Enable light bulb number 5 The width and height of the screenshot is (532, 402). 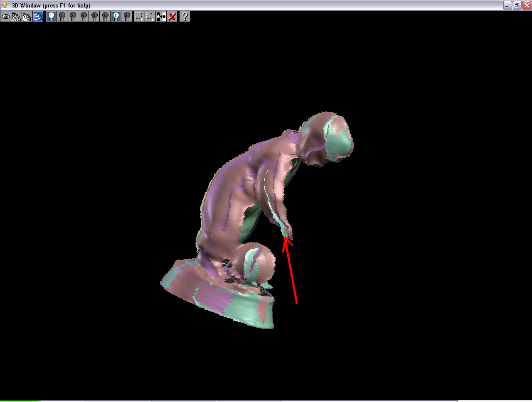click(94, 17)
